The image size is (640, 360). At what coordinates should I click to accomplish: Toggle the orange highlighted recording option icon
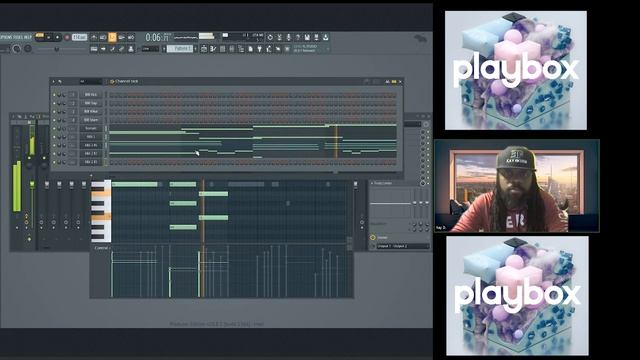click(x=112, y=37)
